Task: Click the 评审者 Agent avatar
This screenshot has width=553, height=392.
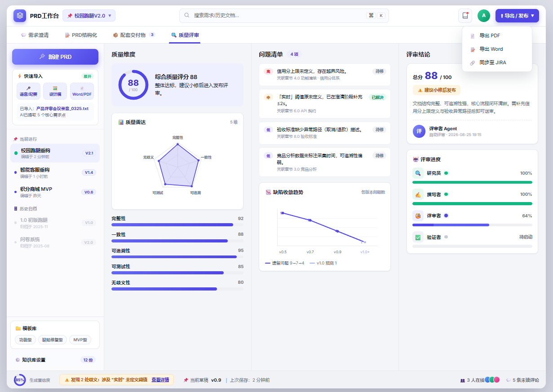Action: point(419,131)
